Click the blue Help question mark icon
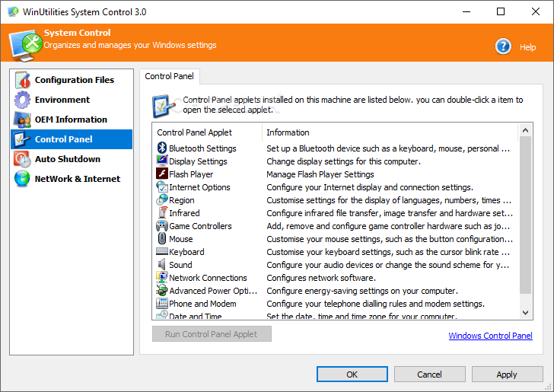This screenshot has height=392, width=554. tap(503, 46)
